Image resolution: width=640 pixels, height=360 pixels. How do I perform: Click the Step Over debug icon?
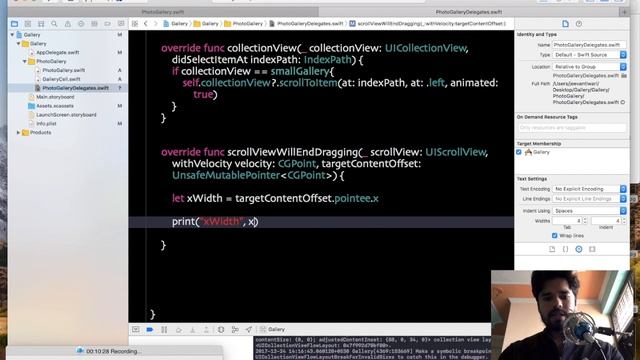[x=179, y=329]
